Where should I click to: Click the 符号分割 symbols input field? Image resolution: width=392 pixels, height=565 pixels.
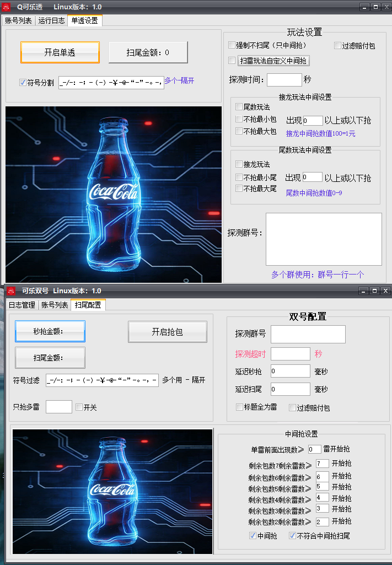pos(111,83)
